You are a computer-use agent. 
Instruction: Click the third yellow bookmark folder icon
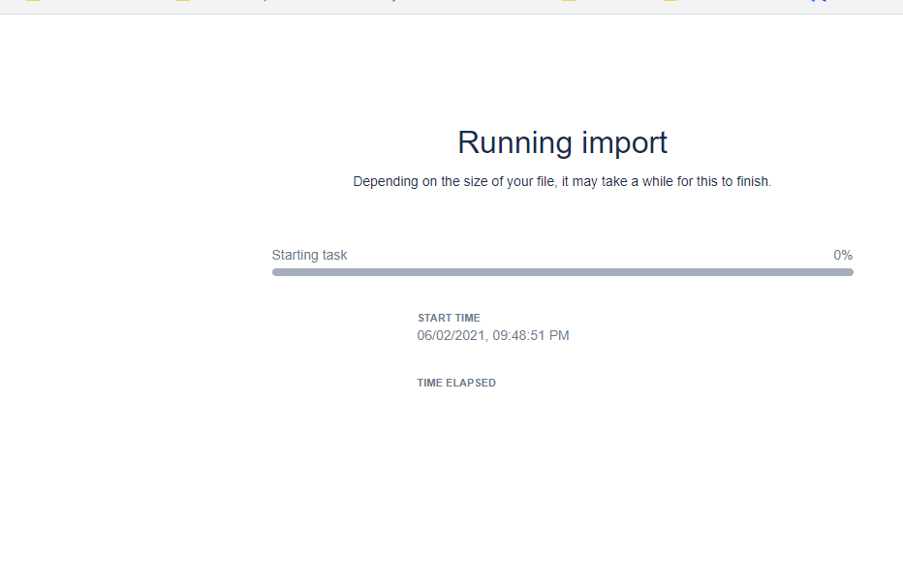pyautogui.click(x=570, y=1)
